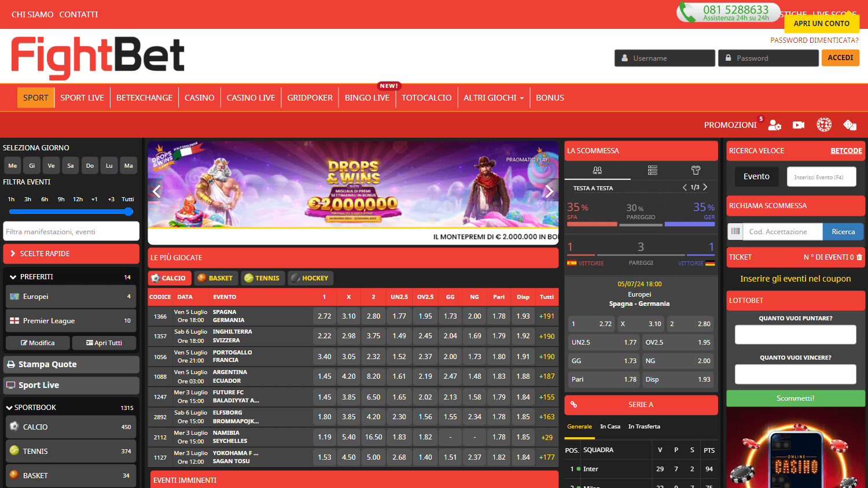Click the Quanto vuoi puntare input
868x488 pixels.
[x=796, y=335]
